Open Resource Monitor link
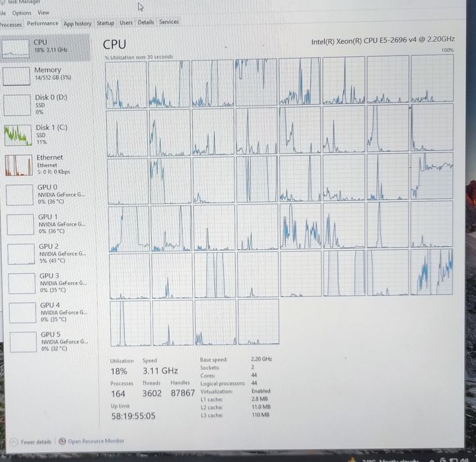This screenshot has height=462, width=476. (96, 441)
